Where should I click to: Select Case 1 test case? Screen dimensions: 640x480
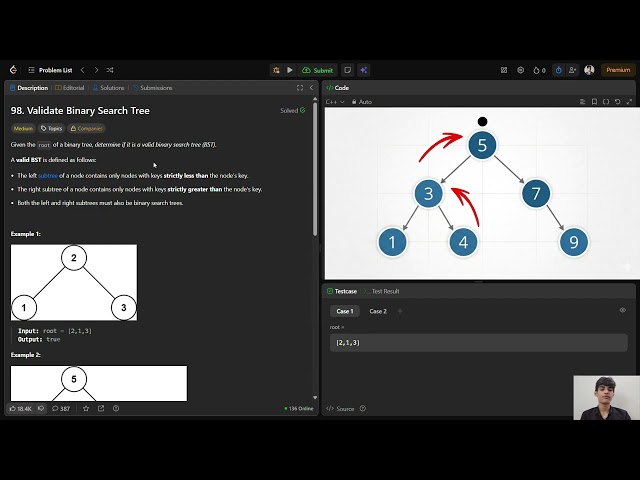[345, 311]
